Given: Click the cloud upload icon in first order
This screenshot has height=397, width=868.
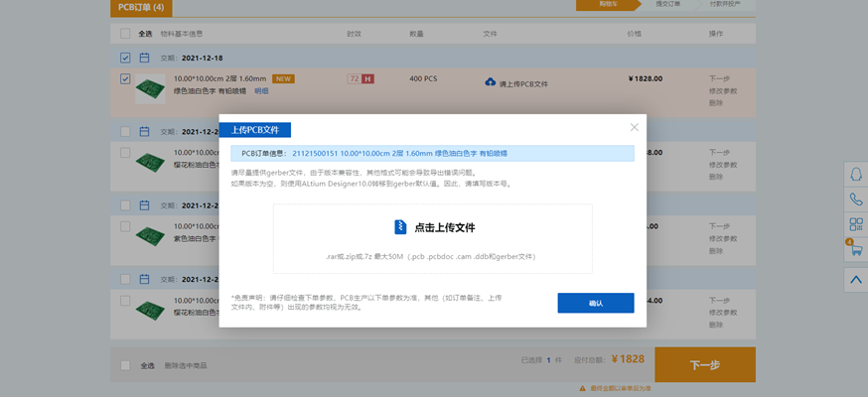Looking at the screenshot, I should coord(490,82).
